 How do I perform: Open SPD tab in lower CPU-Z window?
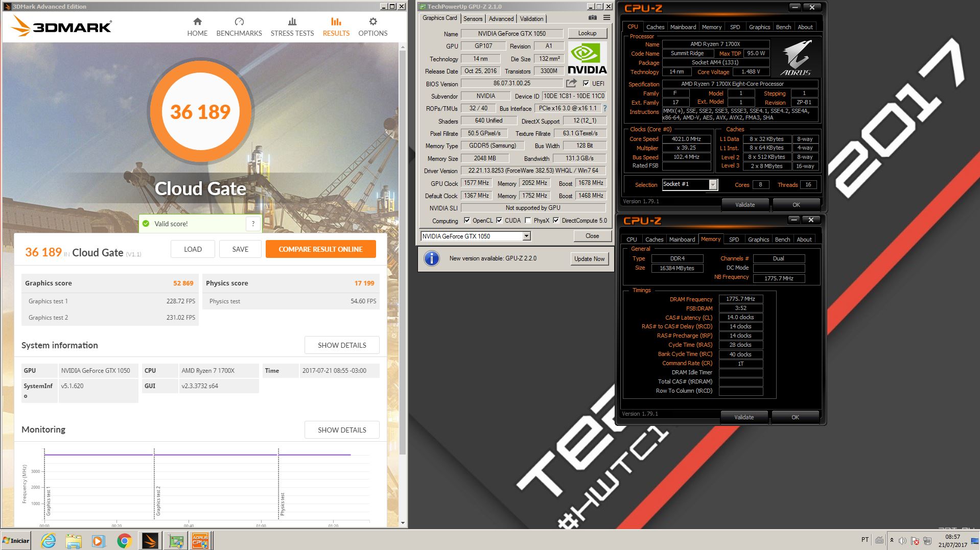coord(734,240)
